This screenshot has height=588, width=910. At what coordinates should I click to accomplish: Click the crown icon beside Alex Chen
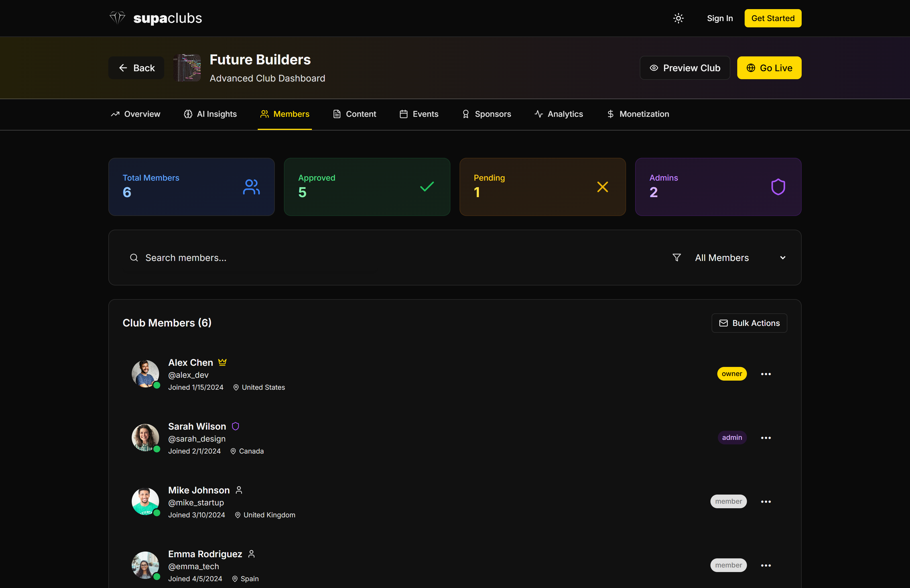pos(222,362)
